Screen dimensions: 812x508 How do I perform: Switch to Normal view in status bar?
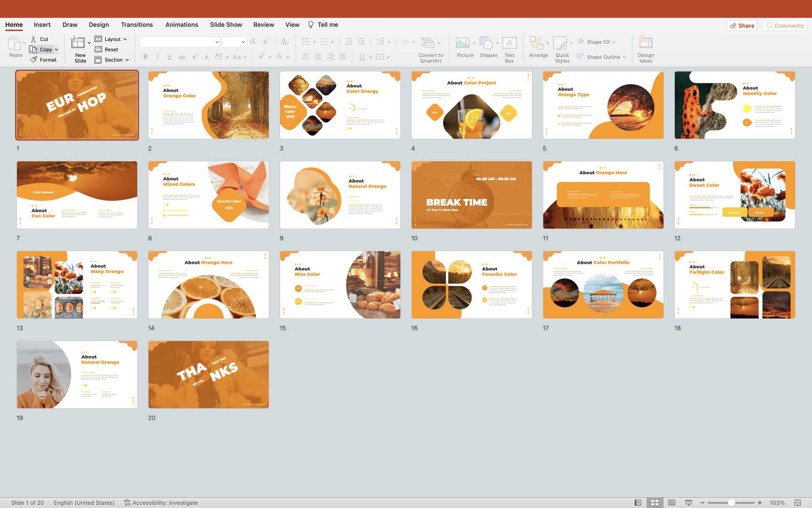(x=638, y=503)
